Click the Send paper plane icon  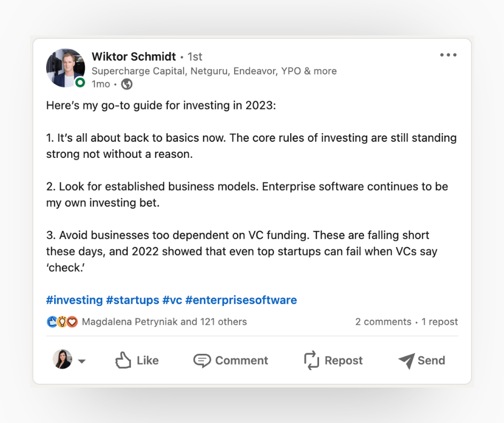tap(406, 360)
